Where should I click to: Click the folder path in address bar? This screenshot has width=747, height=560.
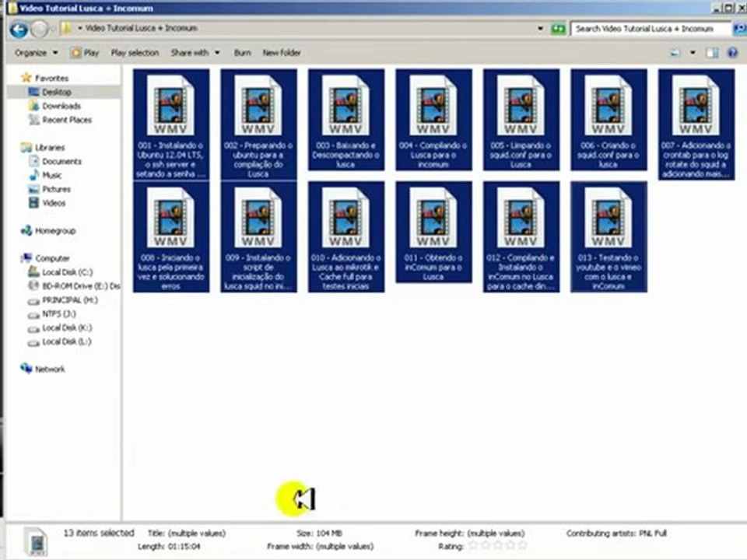tap(141, 28)
